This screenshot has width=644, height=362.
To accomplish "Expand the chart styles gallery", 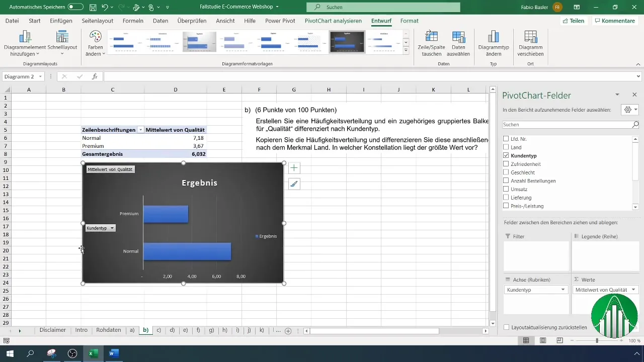I will point(406,50).
